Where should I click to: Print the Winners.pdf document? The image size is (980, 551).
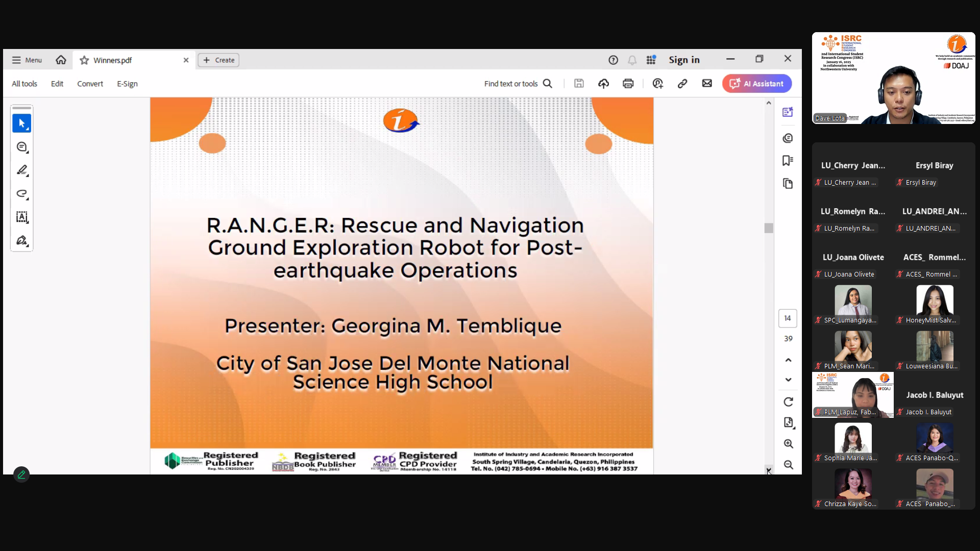(628, 84)
